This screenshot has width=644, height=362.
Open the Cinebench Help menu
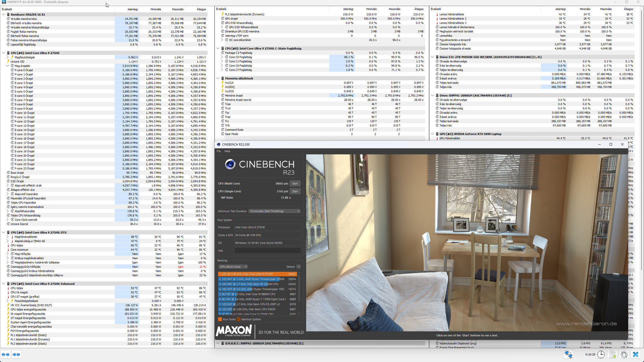[x=227, y=151]
